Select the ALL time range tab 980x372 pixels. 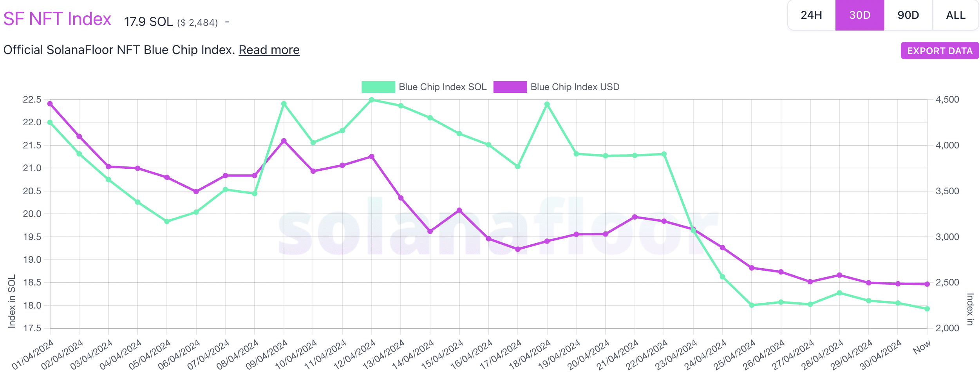956,15
